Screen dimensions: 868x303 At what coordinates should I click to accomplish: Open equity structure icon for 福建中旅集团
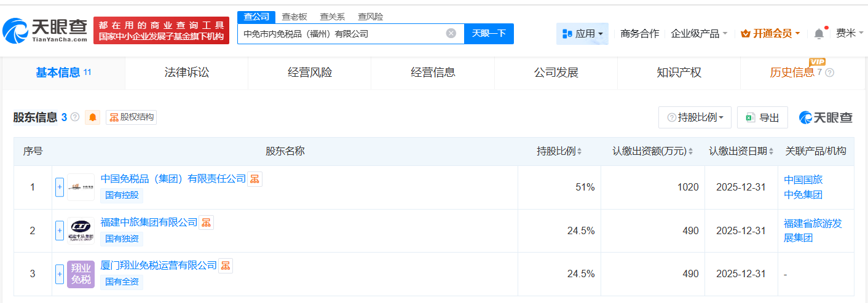tap(207, 222)
